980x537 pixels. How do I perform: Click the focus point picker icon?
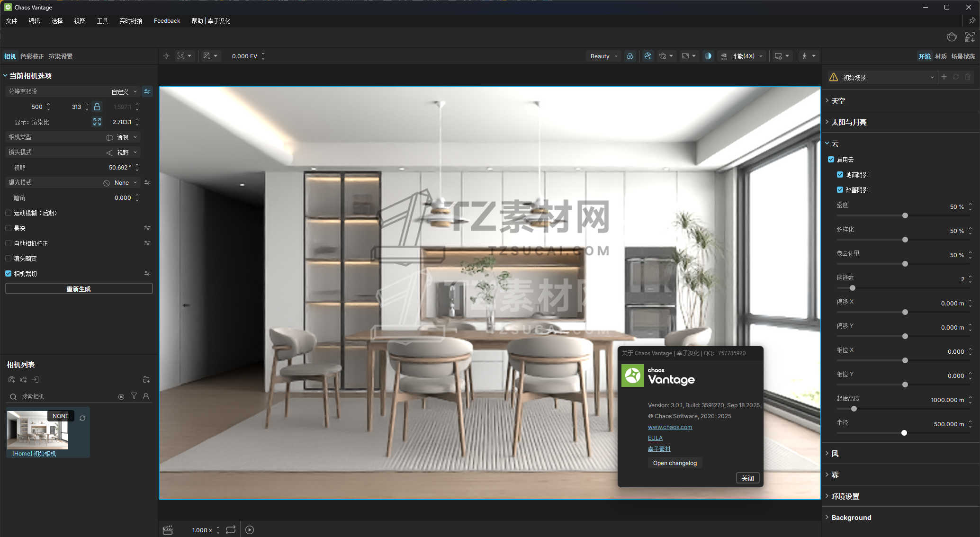pyautogui.click(x=166, y=56)
